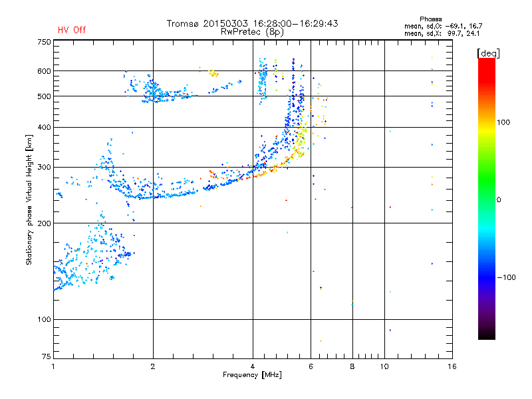This screenshot has width=532, height=399.
Task: Click the "75" height axis tick label
Action: point(47,356)
